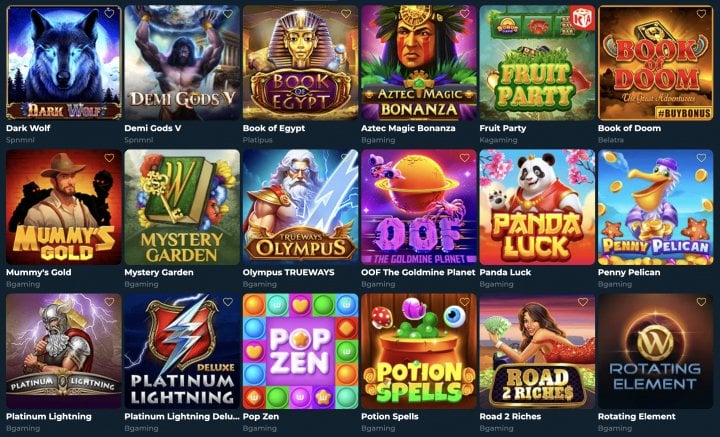
Task: Add Book of Egypt to favorites heart
Action: pos(346,14)
